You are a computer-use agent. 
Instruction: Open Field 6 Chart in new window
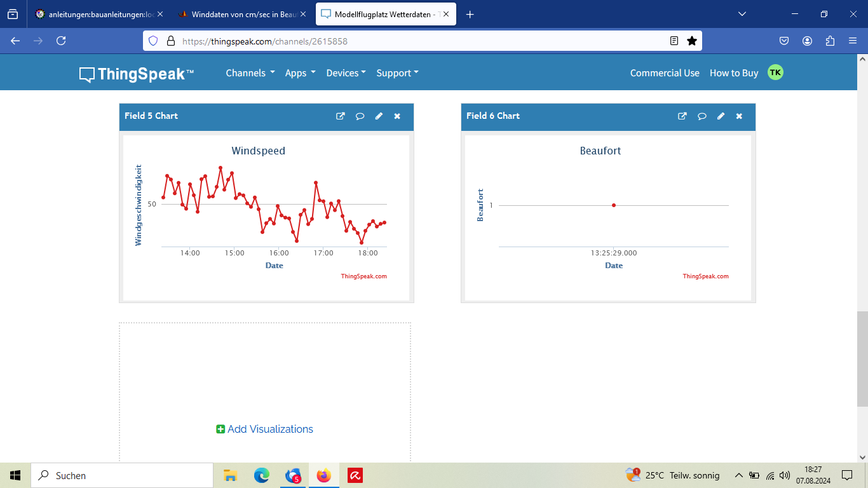pyautogui.click(x=682, y=116)
